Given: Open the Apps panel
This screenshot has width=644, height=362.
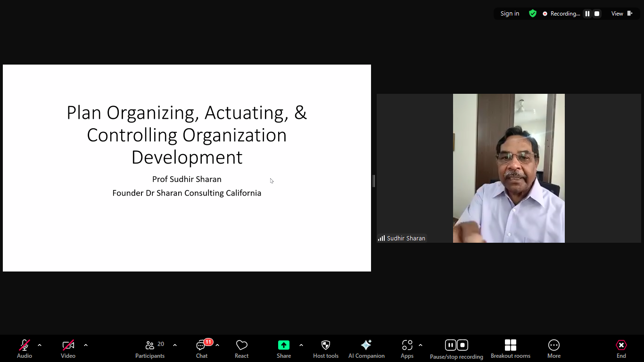Looking at the screenshot, I should pyautogui.click(x=407, y=348).
